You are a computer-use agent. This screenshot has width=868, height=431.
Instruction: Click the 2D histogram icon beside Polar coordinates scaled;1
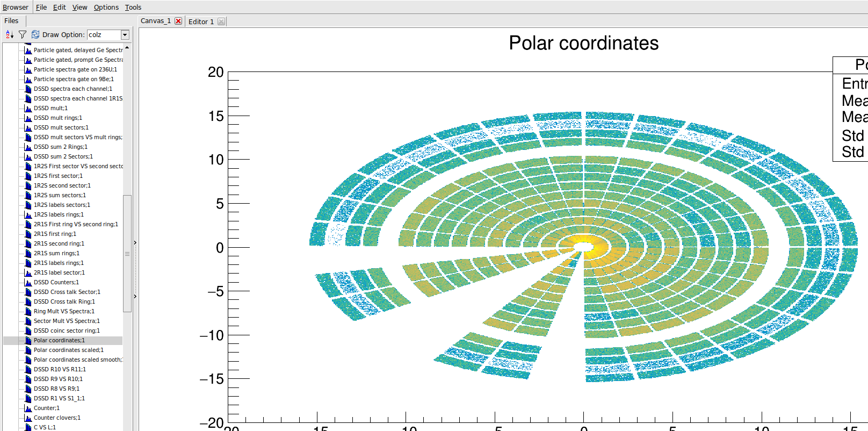28,350
